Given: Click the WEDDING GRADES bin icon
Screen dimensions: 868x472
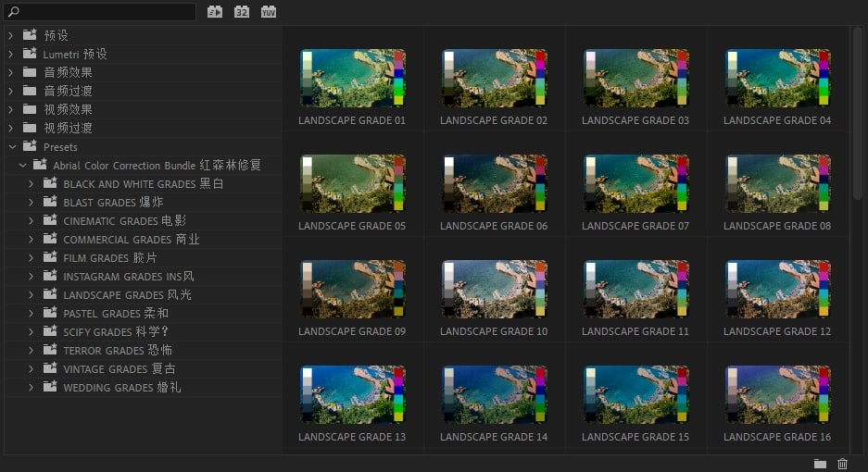Looking at the screenshot, I should 50,387.
